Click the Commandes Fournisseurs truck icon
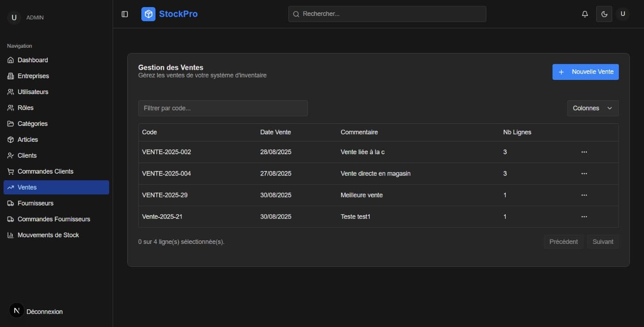Image resolution: width=644 pixels, height=327 pixels. (x=11, y=219)
